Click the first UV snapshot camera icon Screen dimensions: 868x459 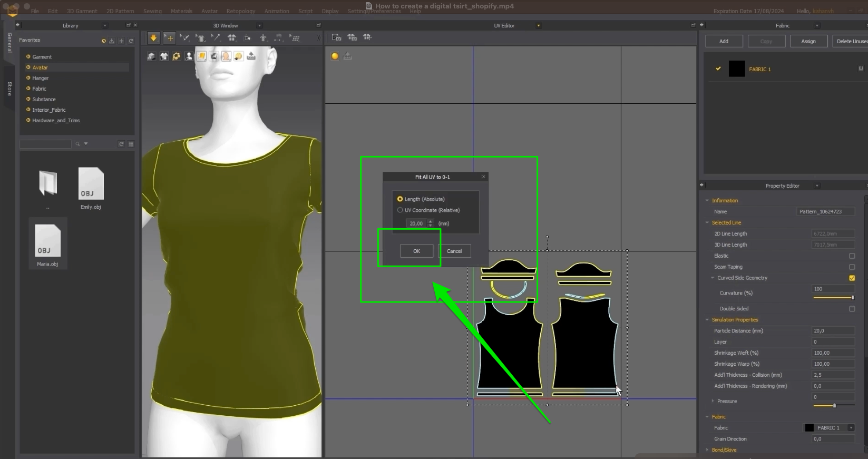tap(336, 37)
